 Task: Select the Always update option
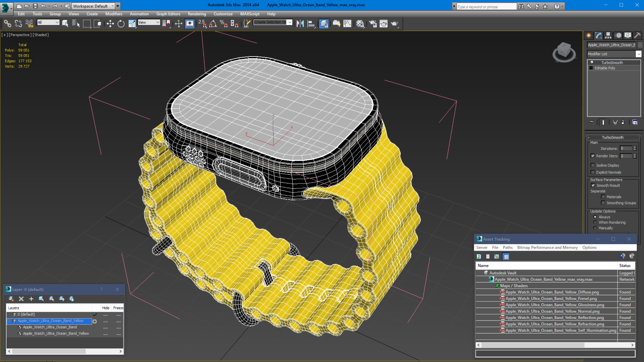(x=595, y=217)
